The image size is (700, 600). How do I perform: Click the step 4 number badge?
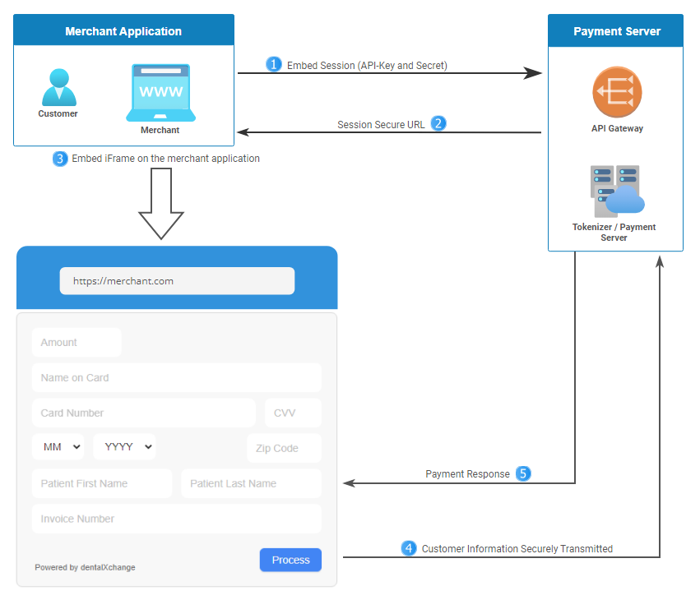pyautogui.click(x=408, y=548)
